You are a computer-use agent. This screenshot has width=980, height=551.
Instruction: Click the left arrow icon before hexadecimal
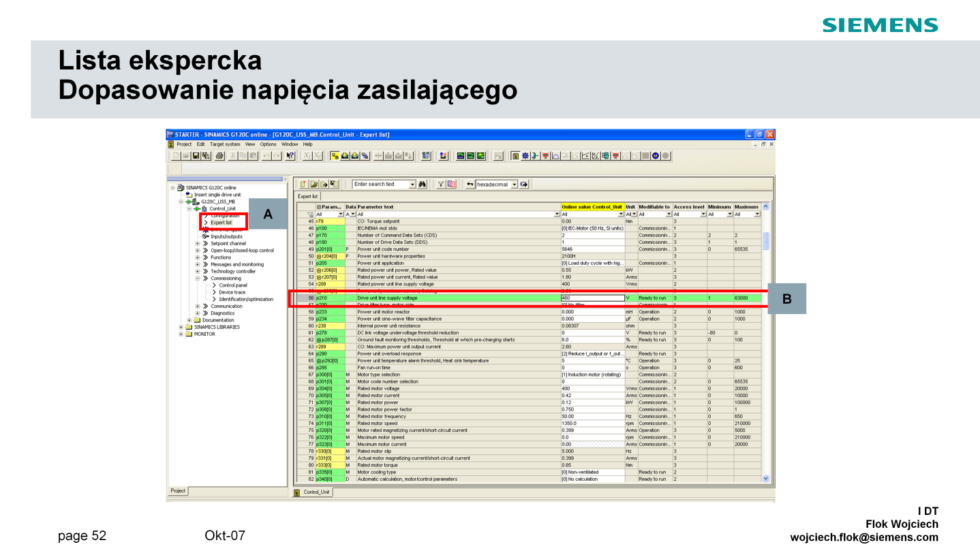point(470,184)
